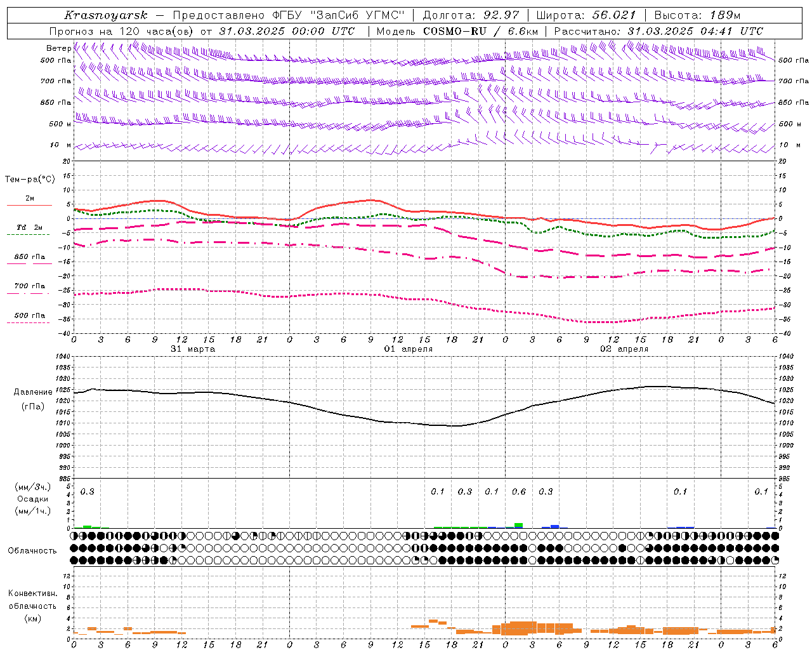The width and height of the screenshot is (812, 650).
Task: Click the red "2м" legend line
Action: tap(29, 205)
